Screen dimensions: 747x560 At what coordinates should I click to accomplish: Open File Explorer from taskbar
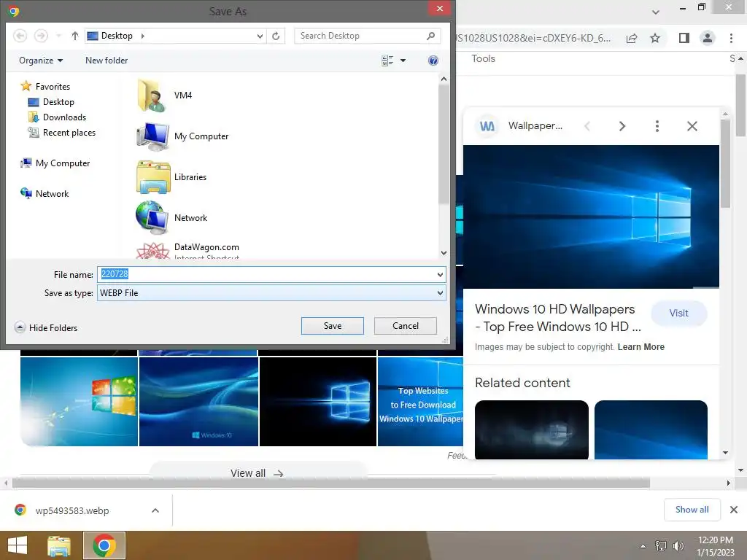pos(59,545)
